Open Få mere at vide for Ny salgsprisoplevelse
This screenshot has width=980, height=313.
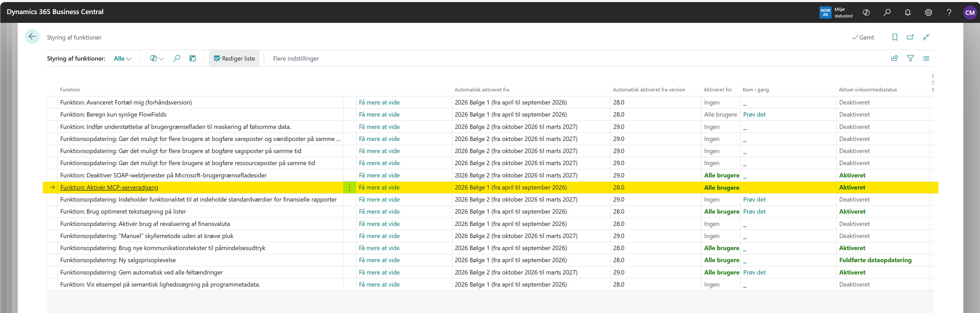(379, 260)
